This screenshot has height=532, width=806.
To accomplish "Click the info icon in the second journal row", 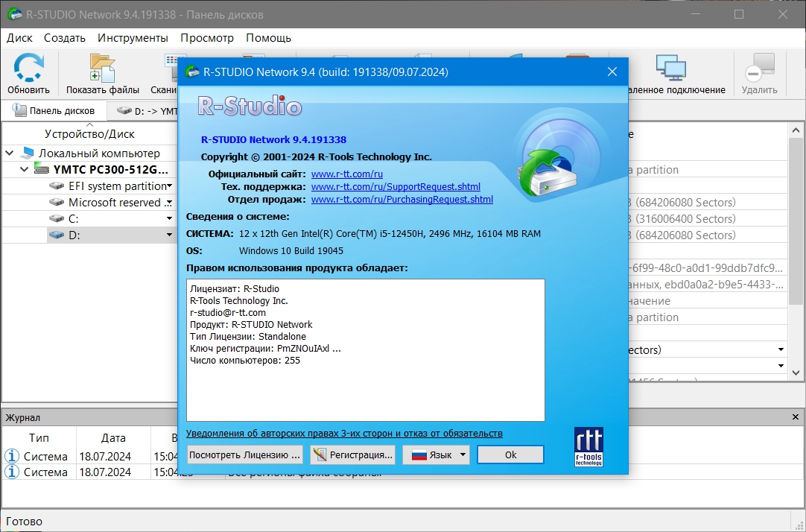I will (12, 472).
